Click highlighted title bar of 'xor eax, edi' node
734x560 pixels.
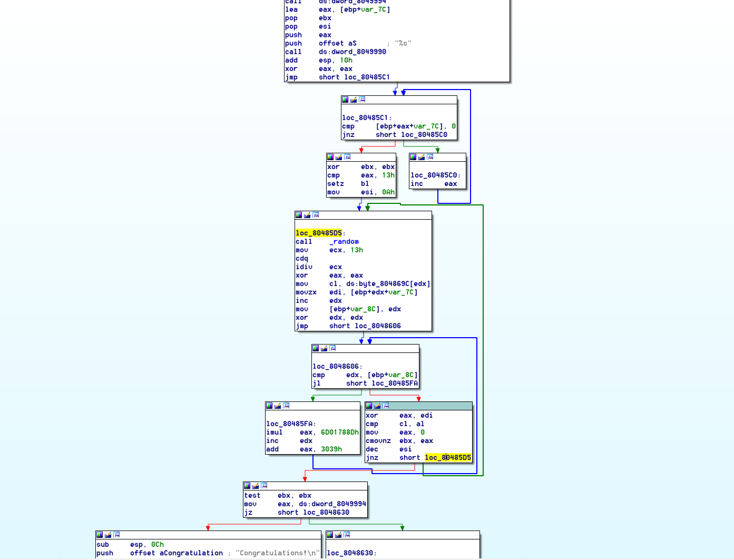pyautogui.click(x=418, y=406)
